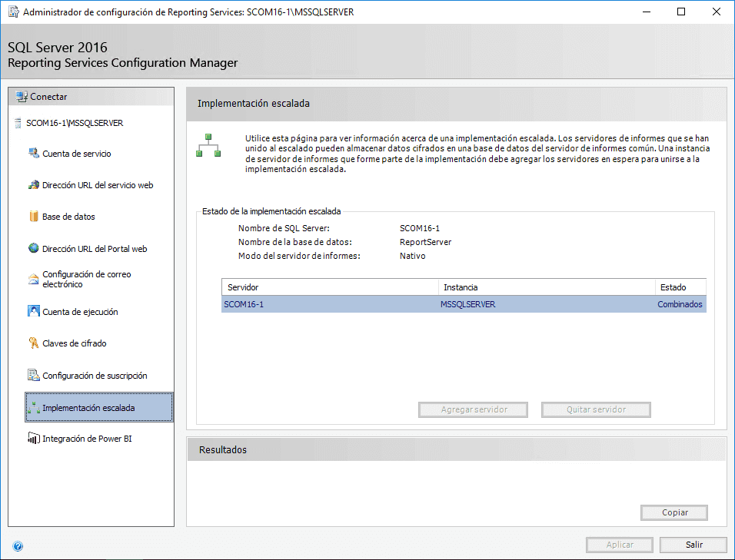Viewport: 735px width, 560px height.
Task: Click the correo electrónico envelope icon
Action: click(33, 279)
